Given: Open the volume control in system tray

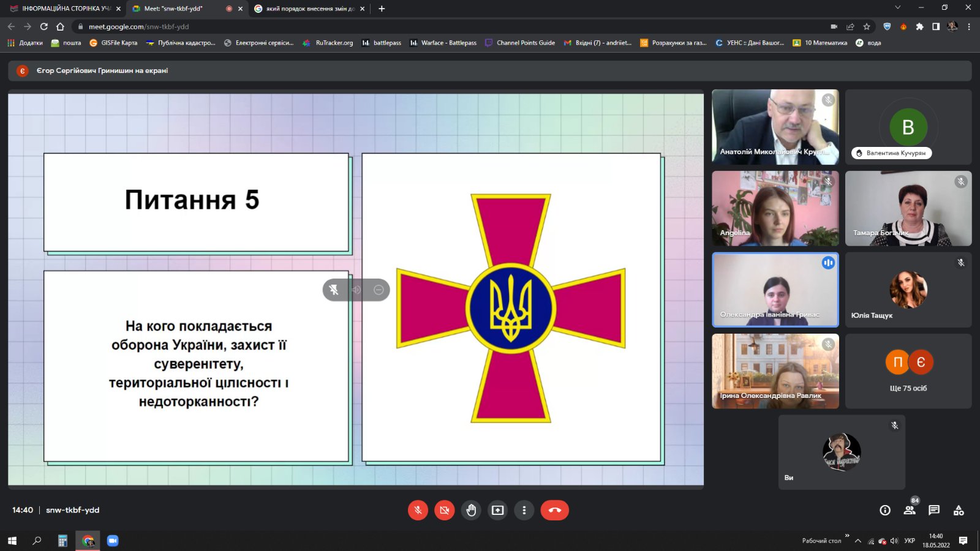Looking at the screenshot, I should tap(894, 541).
